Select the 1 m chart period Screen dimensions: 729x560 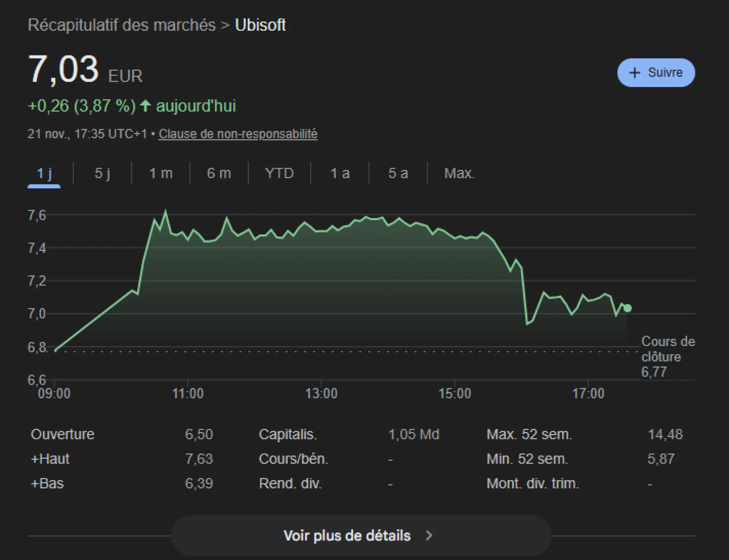(160, 173)
